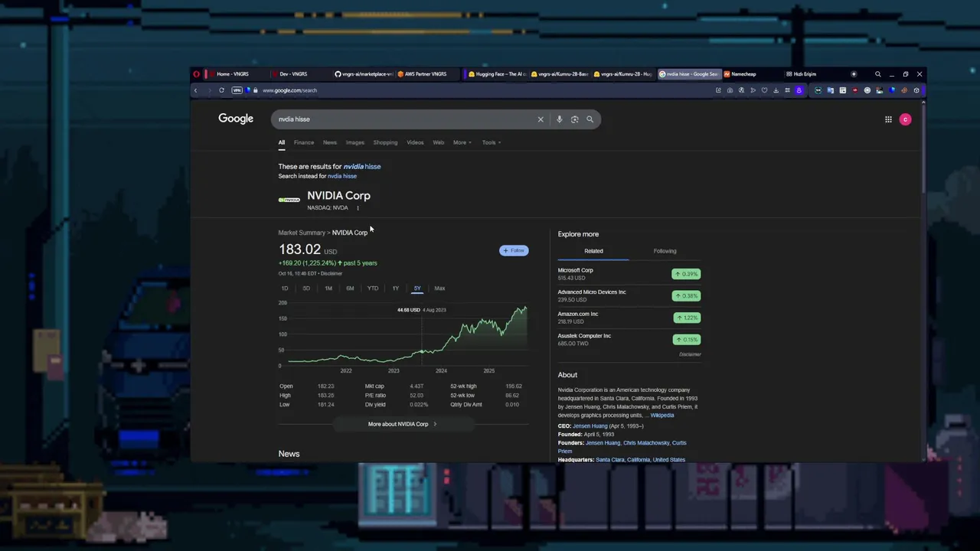Image resolution: width=980 pixels, height=551 pixels.
Task: Open Jensen Huang CEO link
Action: click(590, 426)
